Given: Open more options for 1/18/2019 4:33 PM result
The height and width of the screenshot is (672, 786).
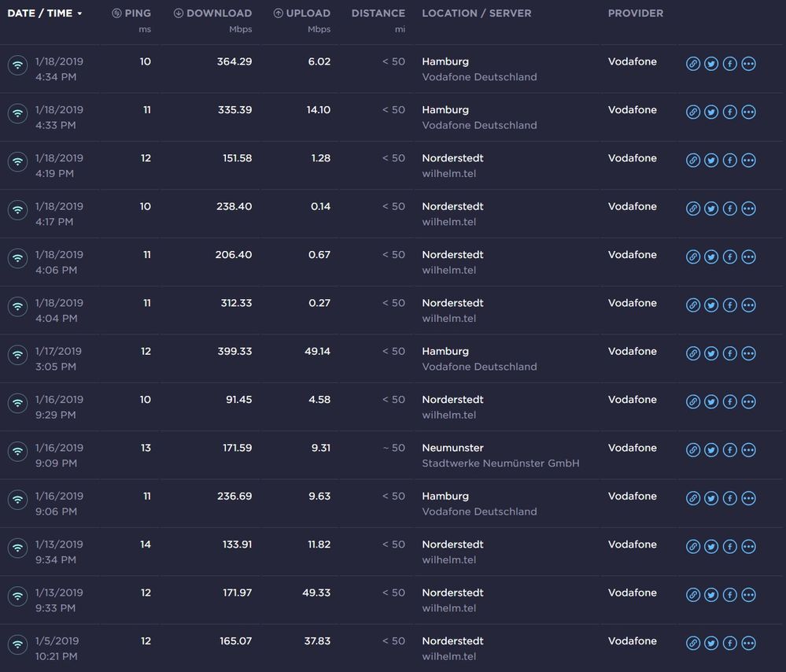Looking at the screenshot, I should click(748, 112).
